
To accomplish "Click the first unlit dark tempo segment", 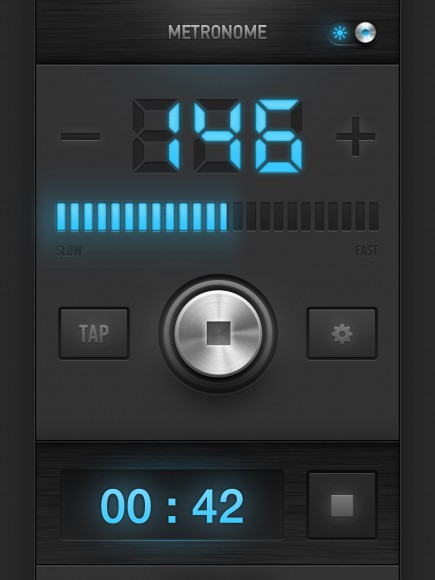I will [x=238, y=217].
